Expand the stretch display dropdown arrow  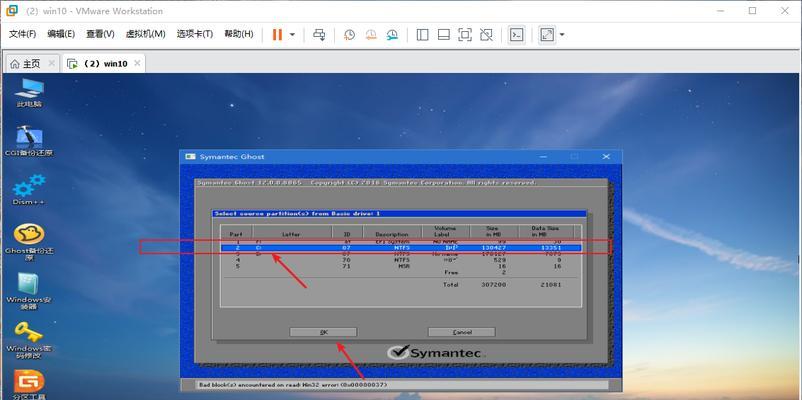[x=562, y=35]
